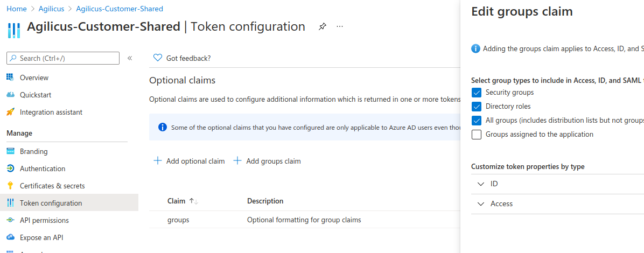Open the ellipsis more options menu
The image size is (644, 253).
340,26
